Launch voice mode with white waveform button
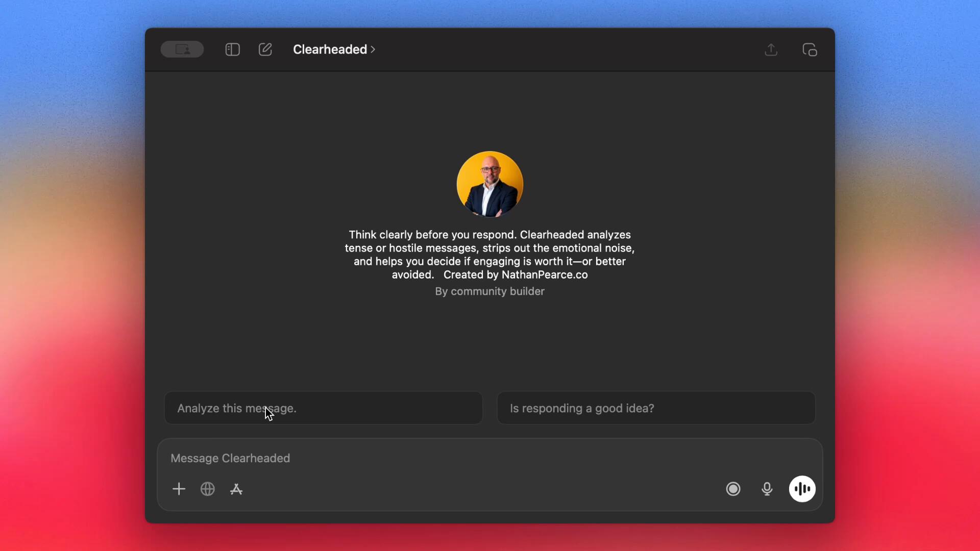Viewport: 980px width, 551px height. tap(802, 489)
